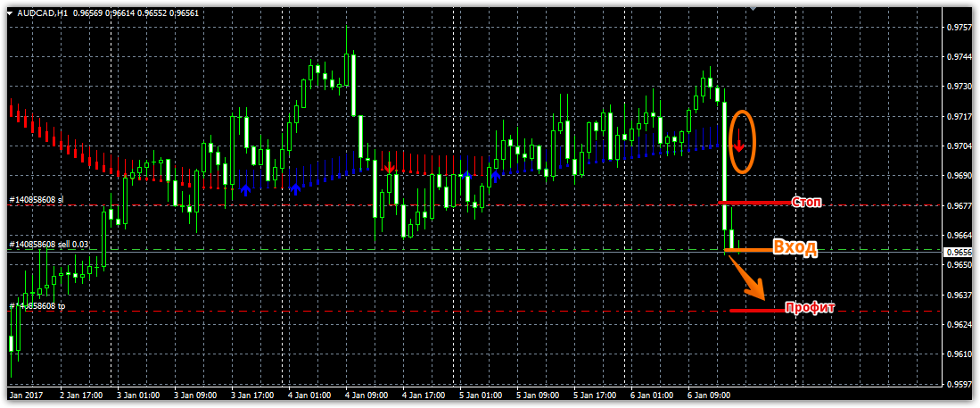Click the AUDCAD,H1 chart title text

tap(45, 12)
